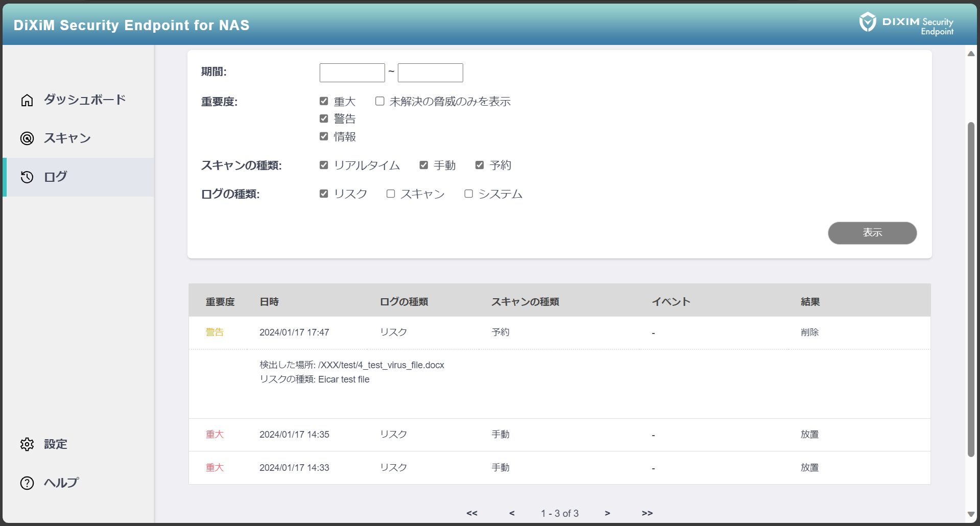
Task: Open the ダッシュボード menu item
Action: 78,100
